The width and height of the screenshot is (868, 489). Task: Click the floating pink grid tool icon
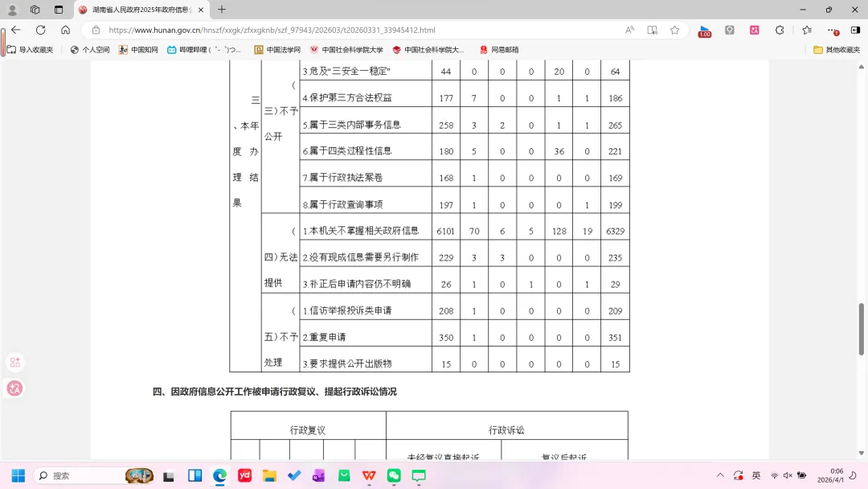pos(15,362)
